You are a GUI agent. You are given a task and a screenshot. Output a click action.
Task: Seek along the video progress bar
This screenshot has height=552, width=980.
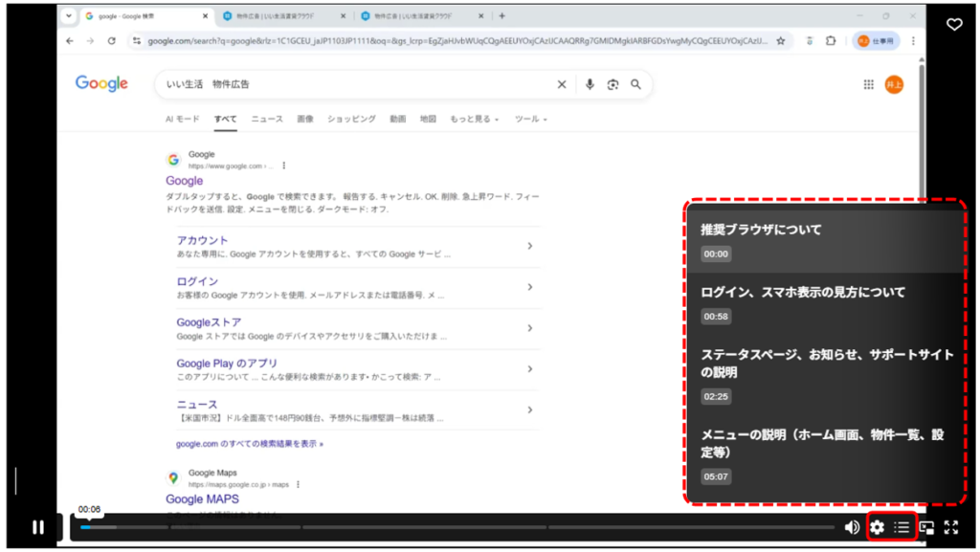click(457, 528)
